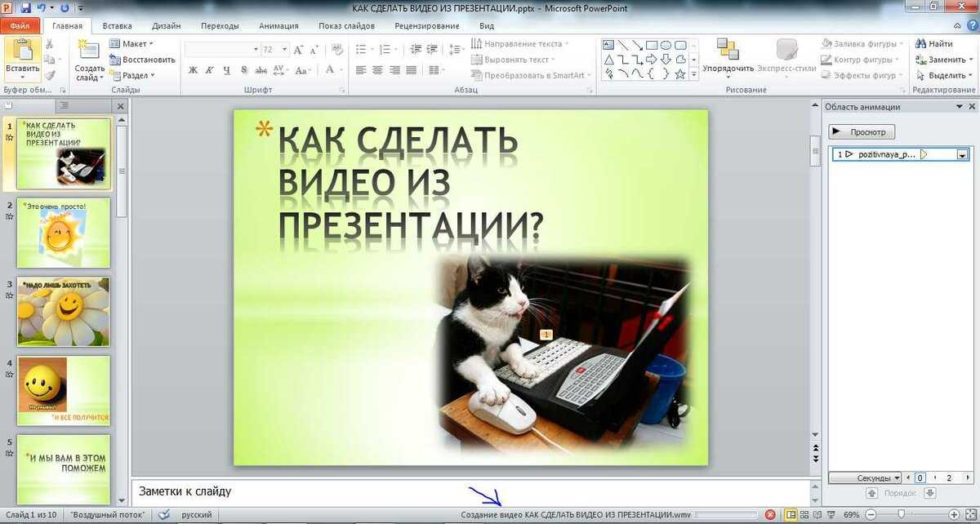Screen dimensions: 980x524
Task: Select the rectangle shape in shapes gallery
Action: point(652,45)
